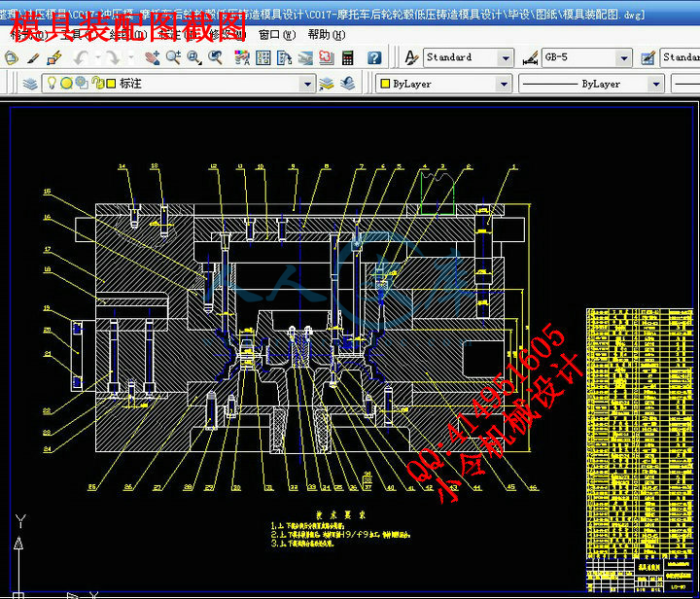Open the QuickCalc calculator icon
The image size is (700, 599).
point(347,58)
